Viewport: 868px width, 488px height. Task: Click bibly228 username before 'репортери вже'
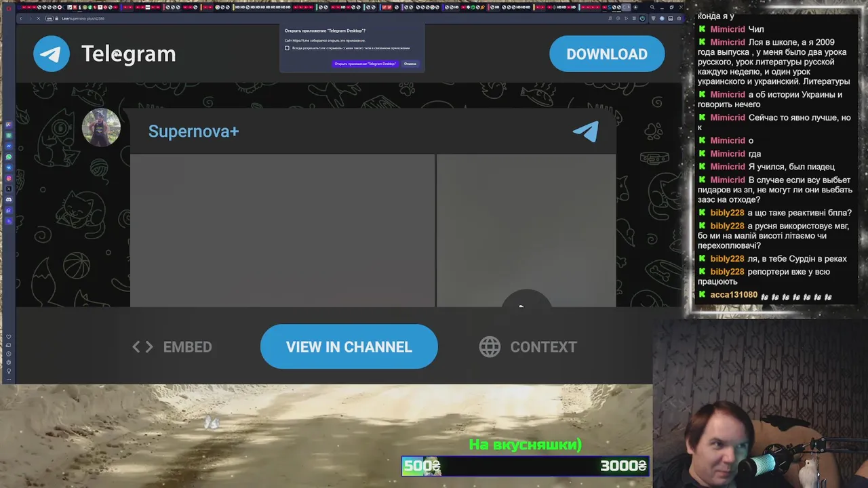point(727,271)
